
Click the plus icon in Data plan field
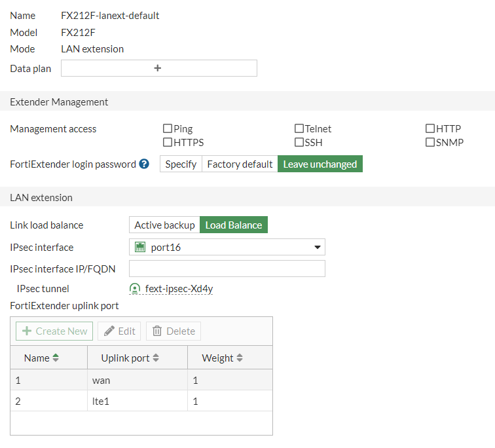pyautogui.click(x=158, y=68)
